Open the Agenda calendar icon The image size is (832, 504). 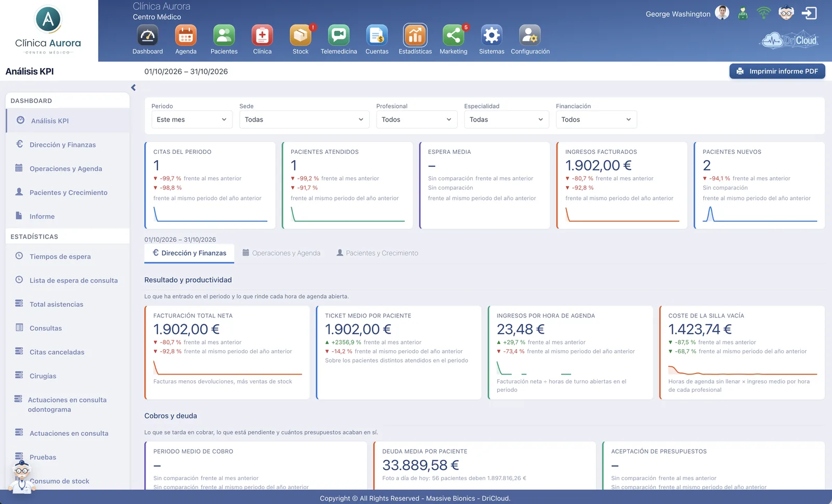[186, 35]
